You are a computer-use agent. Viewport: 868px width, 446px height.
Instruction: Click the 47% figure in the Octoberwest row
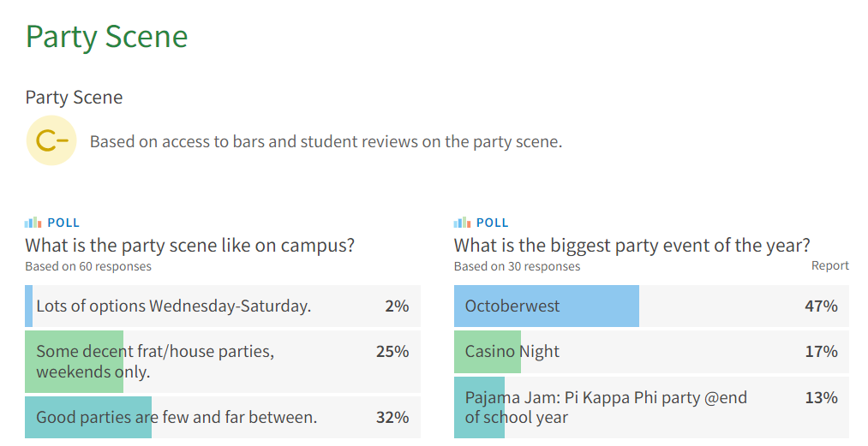coord(821,306)
